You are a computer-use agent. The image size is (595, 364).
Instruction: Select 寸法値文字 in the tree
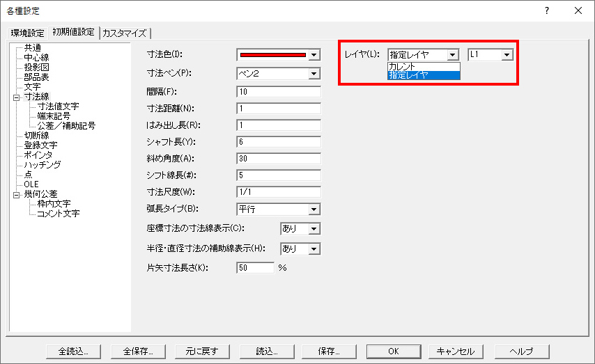pos(58,106)
